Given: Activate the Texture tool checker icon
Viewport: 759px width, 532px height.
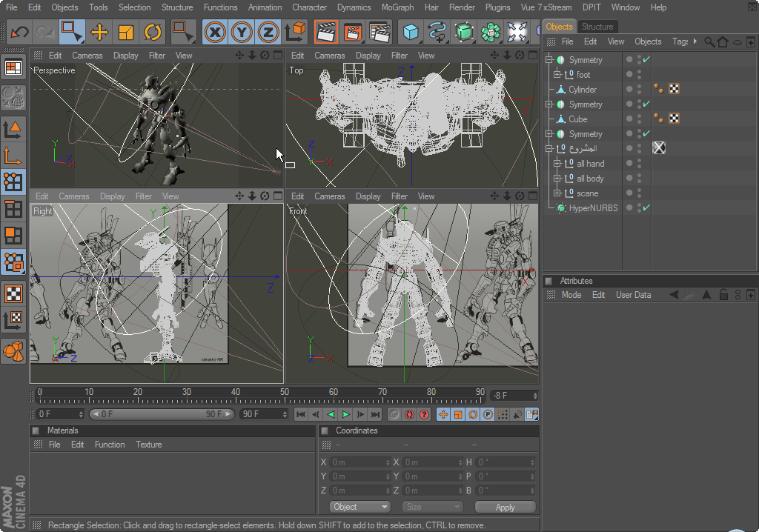Looking at the screenshot, I should (13, 293).
